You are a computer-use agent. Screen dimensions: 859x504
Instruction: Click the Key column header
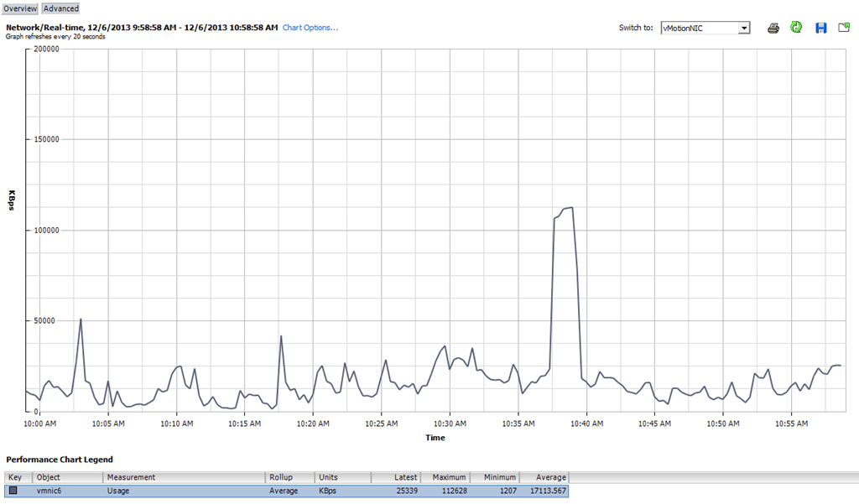pyautogui.click(x=18, y=477)
